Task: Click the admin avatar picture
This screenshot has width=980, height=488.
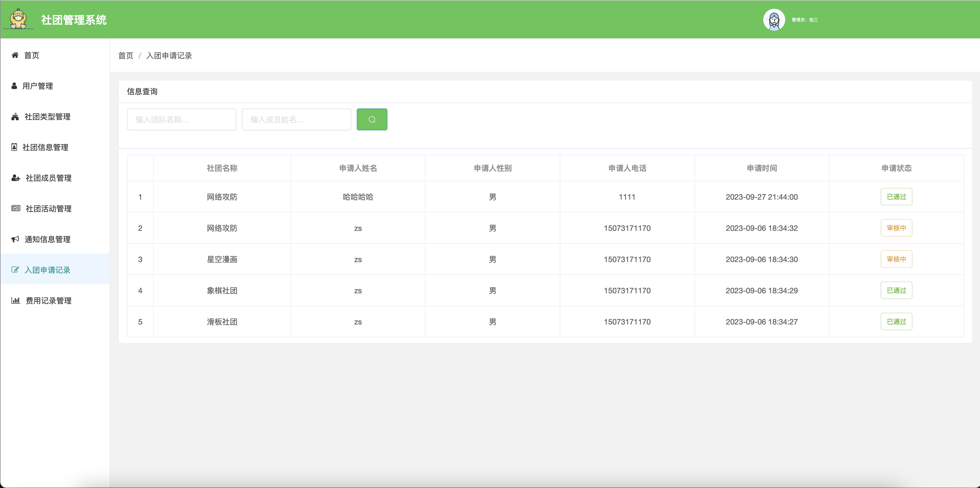Action: pyautogui.click(x=774, y=20)
